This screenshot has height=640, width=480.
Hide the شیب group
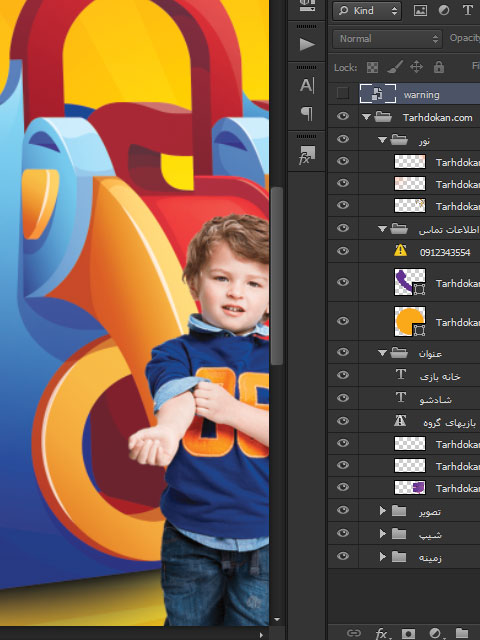coord(343,533)
